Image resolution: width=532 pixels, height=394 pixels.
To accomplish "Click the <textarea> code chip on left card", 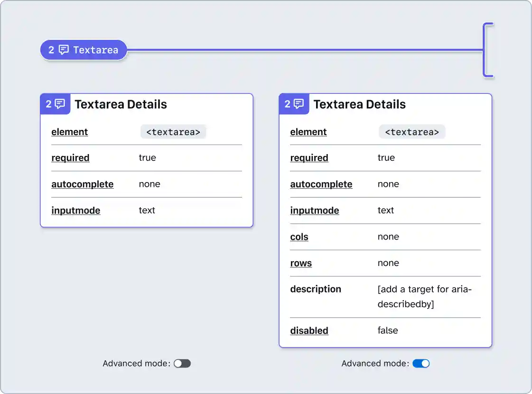I will (173, 132).
